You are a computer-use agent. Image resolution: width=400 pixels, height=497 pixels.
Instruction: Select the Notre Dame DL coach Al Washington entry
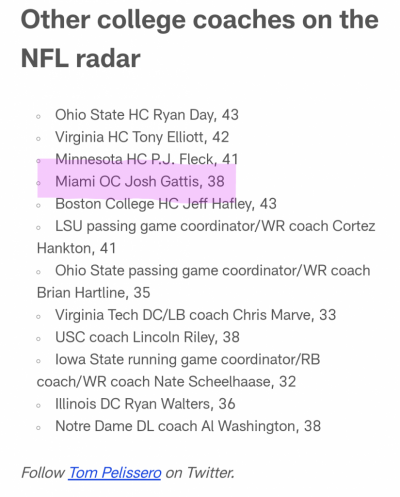(188, 426)
